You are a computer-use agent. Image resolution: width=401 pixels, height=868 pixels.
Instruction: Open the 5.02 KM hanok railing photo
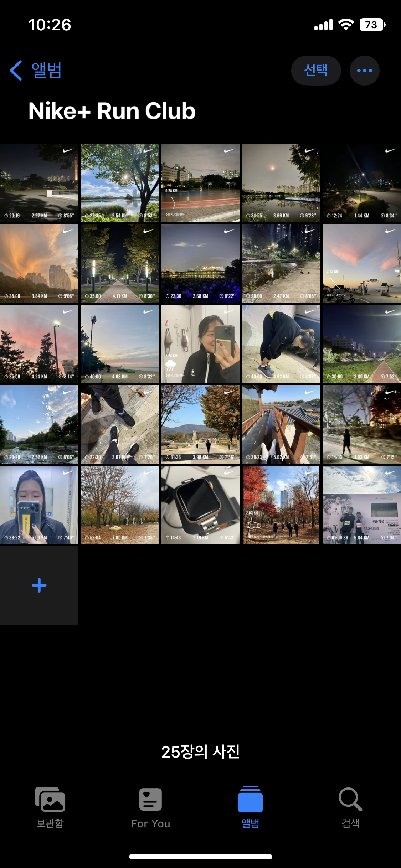281,424
